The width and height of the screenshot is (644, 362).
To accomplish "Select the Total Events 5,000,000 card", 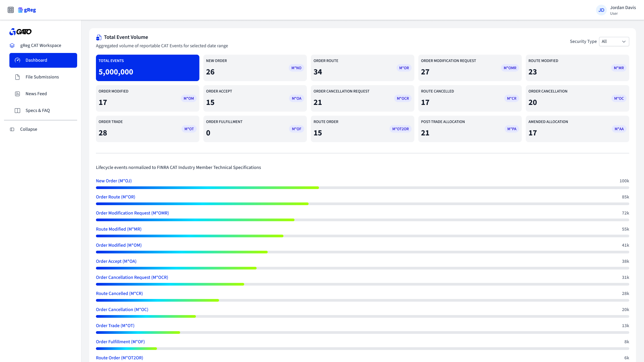I will click(x=148, y=68).
